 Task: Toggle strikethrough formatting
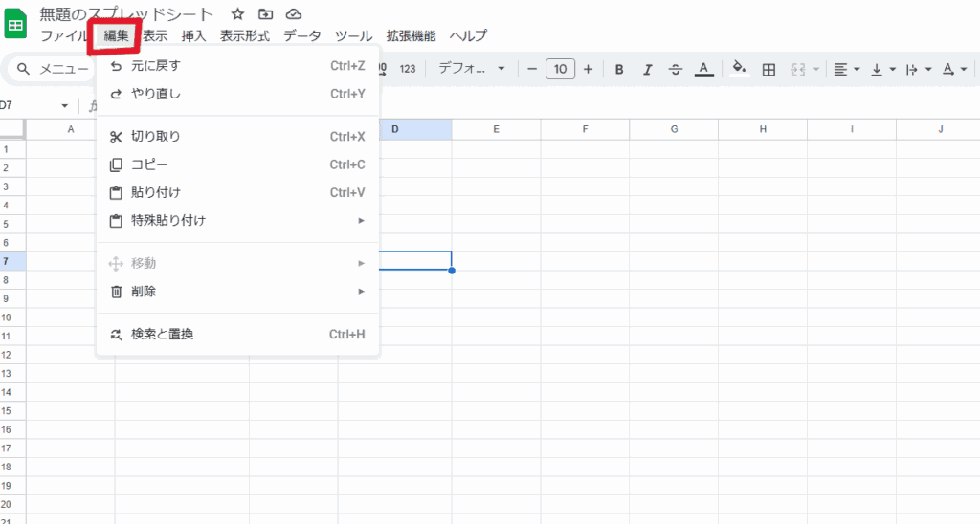tap(676, 70)
